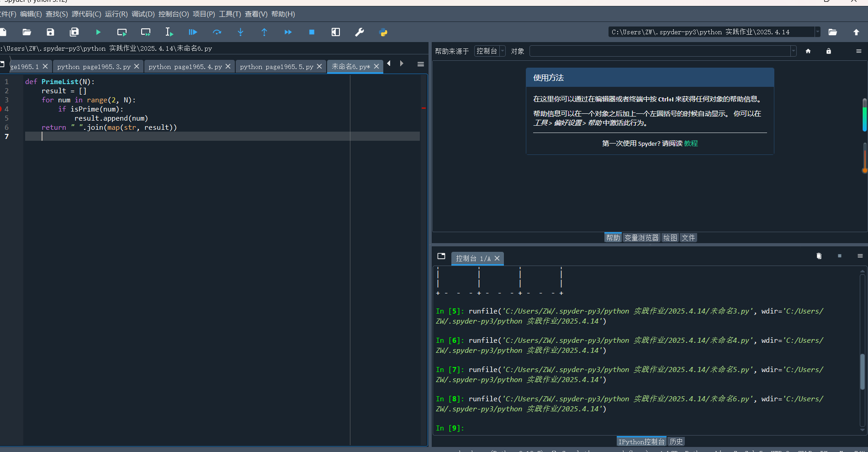This screenshot has height=452, width=868.
Task: Switch to 变量浏览器 pane
Action: click(x=641, y=238)
